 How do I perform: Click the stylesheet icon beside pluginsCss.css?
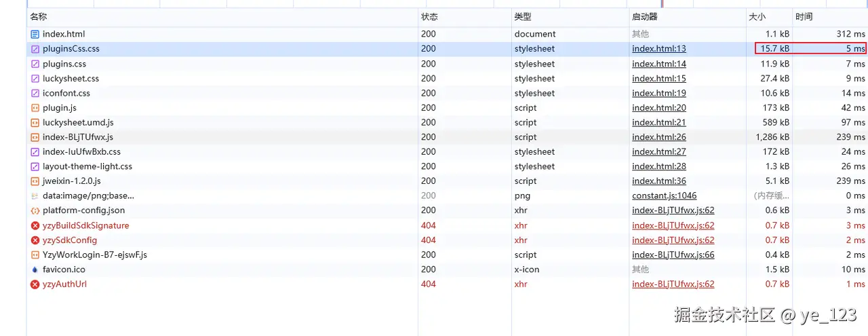point(35,49)
